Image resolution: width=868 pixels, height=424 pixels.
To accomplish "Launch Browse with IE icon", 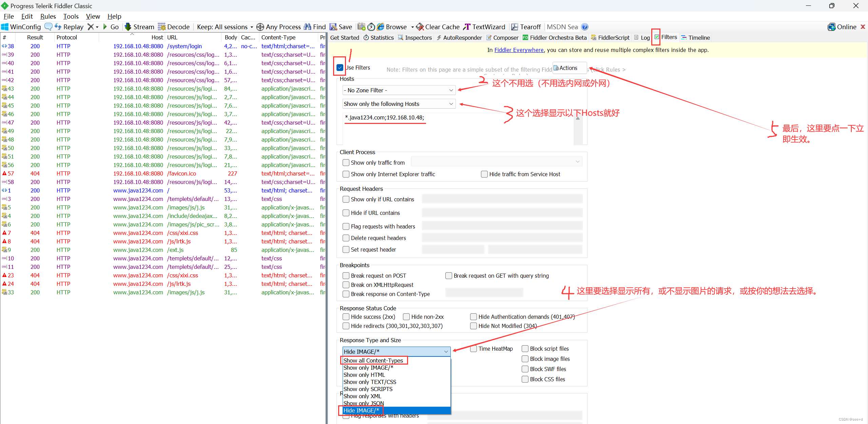I will [381, 27].
